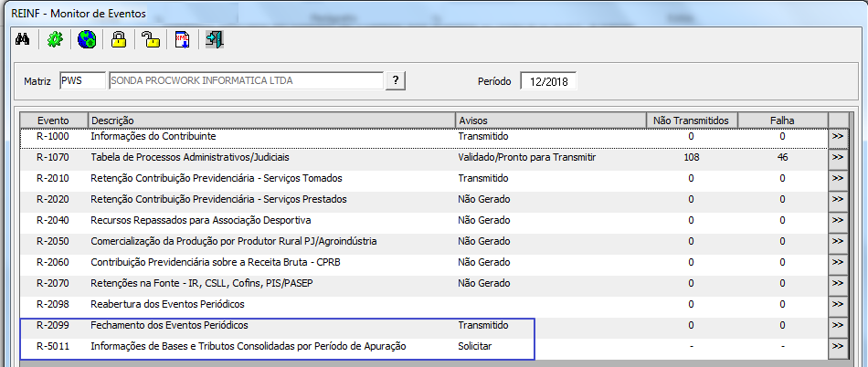Screen dimensions: 868x367
Task: Select event code R-2070
Action: [x=53, y=283]
